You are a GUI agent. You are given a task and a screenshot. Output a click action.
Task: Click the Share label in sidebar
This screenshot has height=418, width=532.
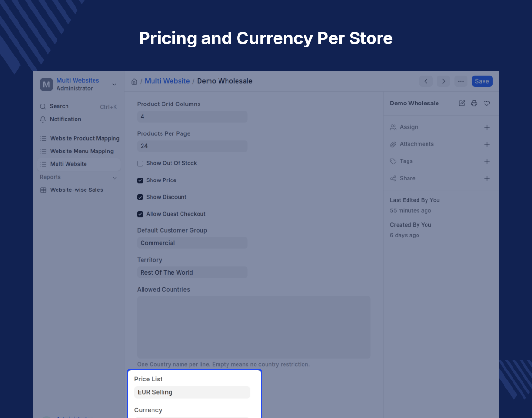[408, 178]
